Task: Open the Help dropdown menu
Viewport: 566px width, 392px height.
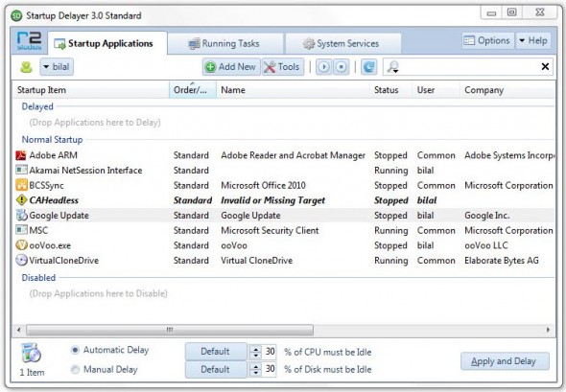Action: 533,41
